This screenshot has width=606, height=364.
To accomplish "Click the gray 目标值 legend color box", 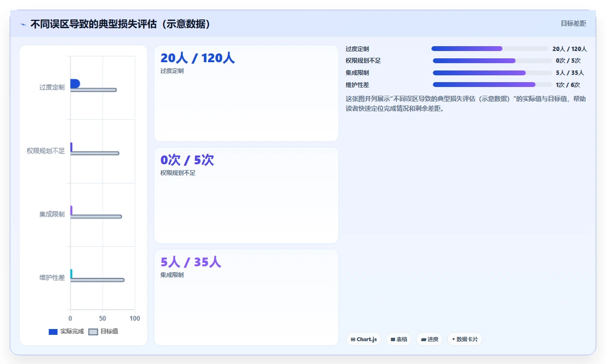I will [x=93, y=332].
